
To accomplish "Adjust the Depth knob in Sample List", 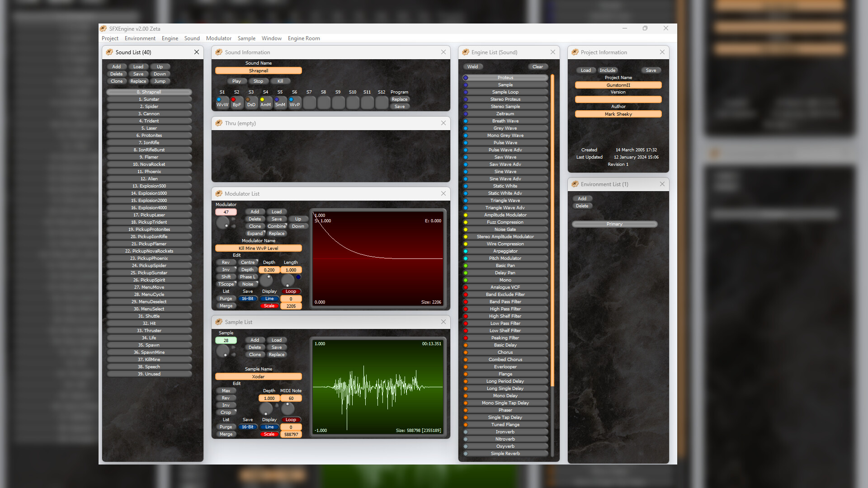I will [266, 409].
